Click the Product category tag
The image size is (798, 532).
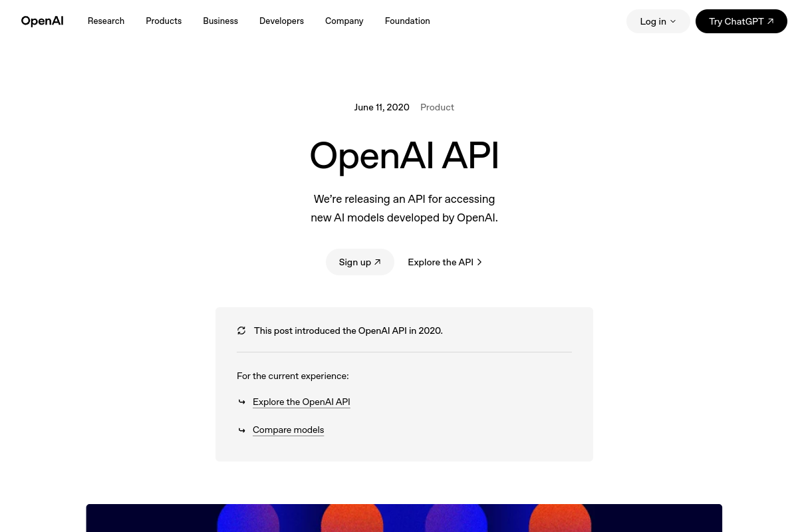tap(437, 107)
